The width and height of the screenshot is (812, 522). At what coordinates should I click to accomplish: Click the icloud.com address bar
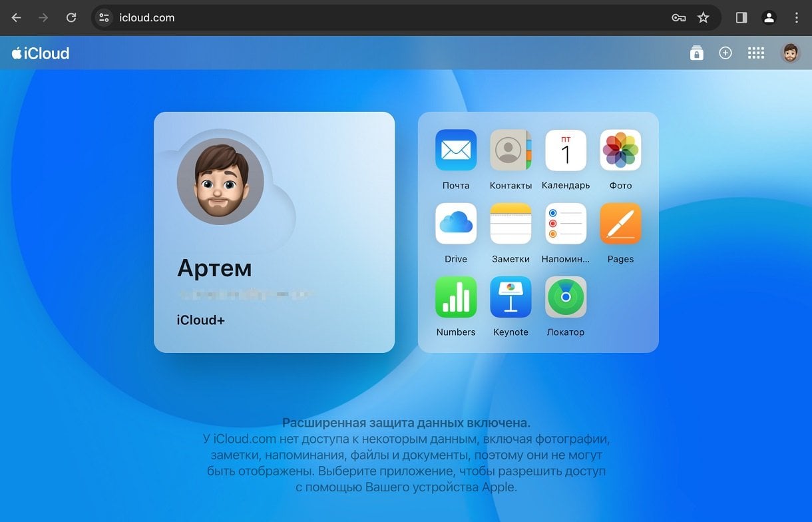(406, 18)
